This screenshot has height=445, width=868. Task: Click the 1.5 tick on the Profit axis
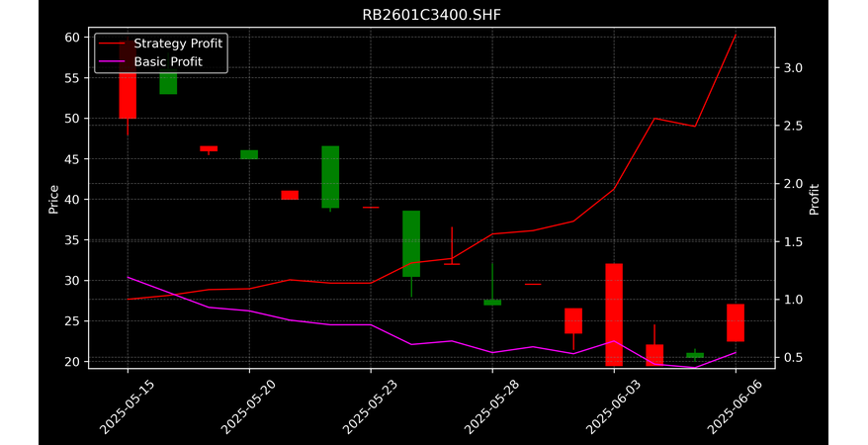792,242
